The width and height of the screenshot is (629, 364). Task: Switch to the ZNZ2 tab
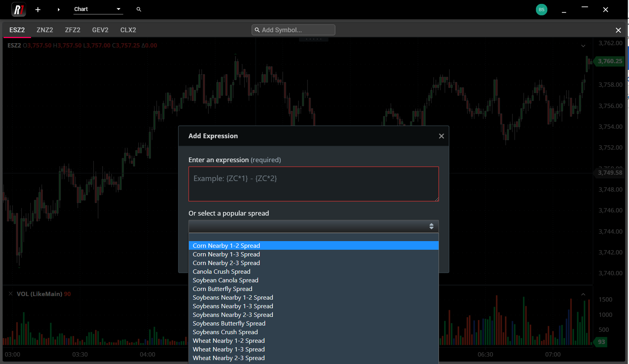click(x=45, y=30)
